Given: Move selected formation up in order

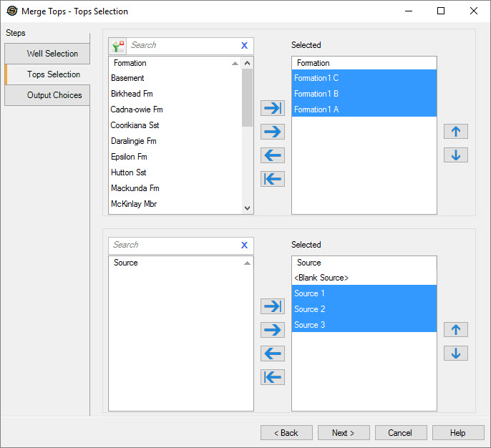Looking at the screenshot, I should pyautogui.click(x=455, y=132).
